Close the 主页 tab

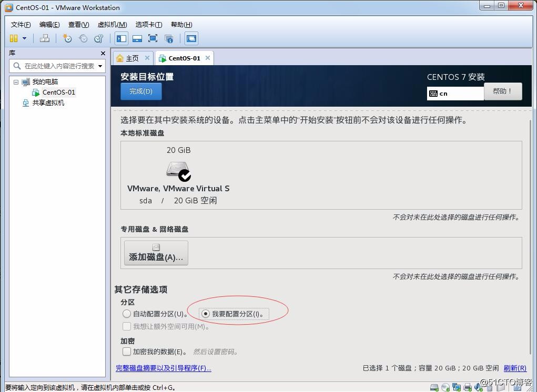pos(147,58)
